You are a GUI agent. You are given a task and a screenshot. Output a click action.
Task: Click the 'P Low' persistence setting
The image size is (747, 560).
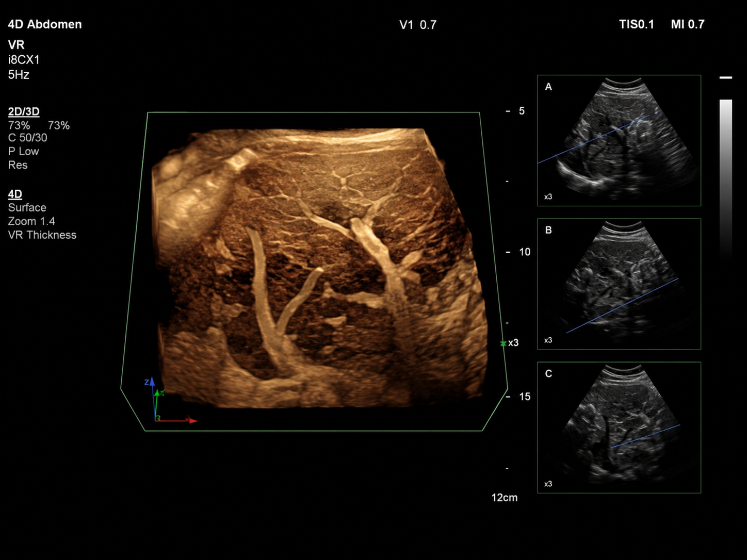click(23, 152)
